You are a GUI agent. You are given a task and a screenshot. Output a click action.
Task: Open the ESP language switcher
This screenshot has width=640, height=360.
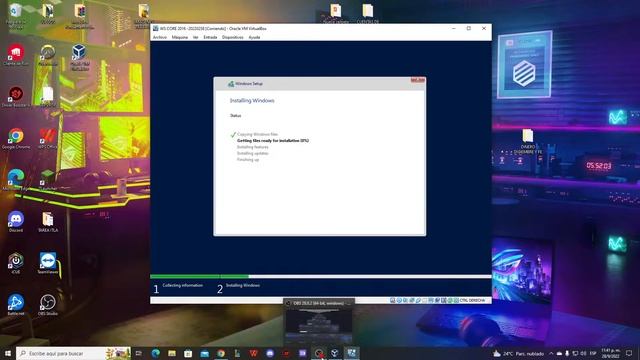coord(593,353)
